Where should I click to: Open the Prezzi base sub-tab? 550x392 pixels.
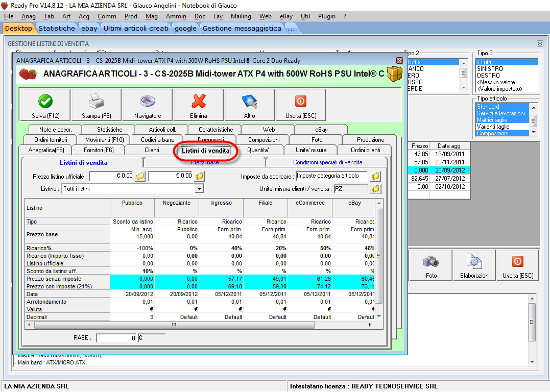(205, 162)
